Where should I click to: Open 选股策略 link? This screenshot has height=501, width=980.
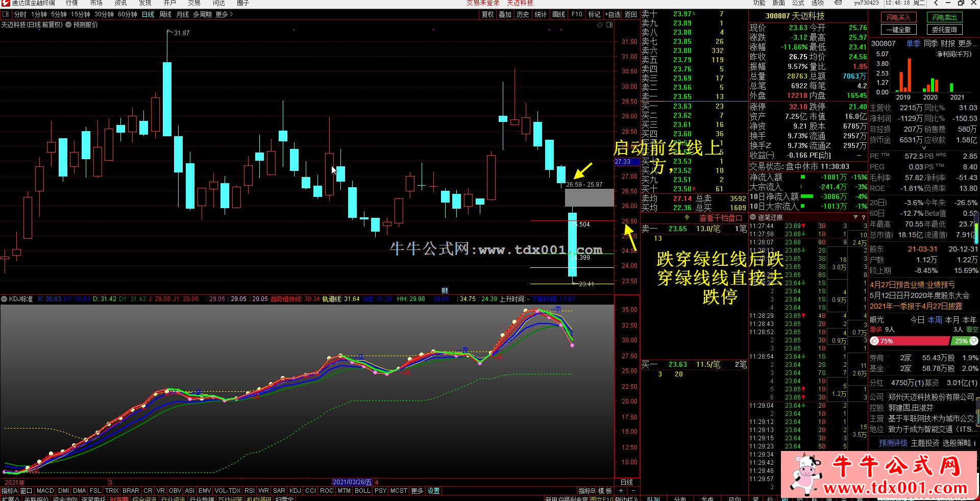coord(957,443)
